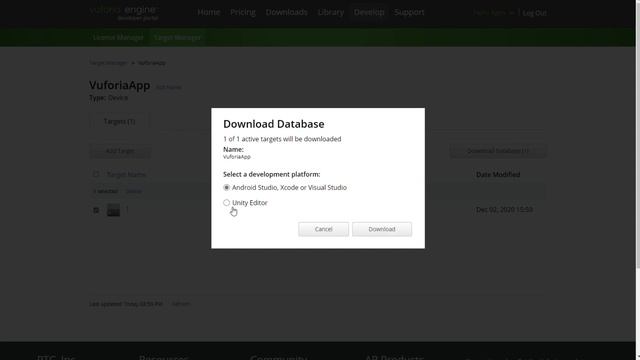Switch to the Target Manager tab
Image resolution: width=640 pixels, height=360 pixels.
coord(177,38)
